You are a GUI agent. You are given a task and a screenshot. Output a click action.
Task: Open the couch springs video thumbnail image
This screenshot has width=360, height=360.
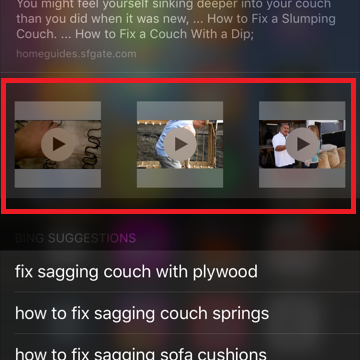58,144
